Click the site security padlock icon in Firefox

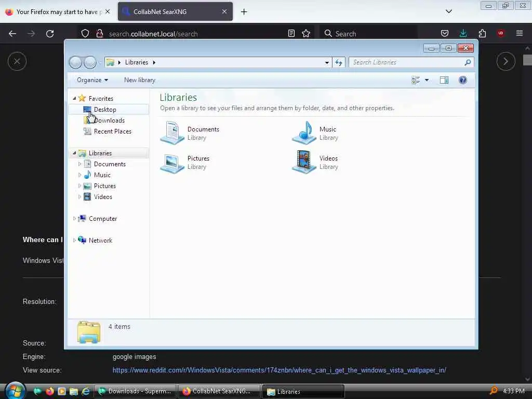coord(99,33)
